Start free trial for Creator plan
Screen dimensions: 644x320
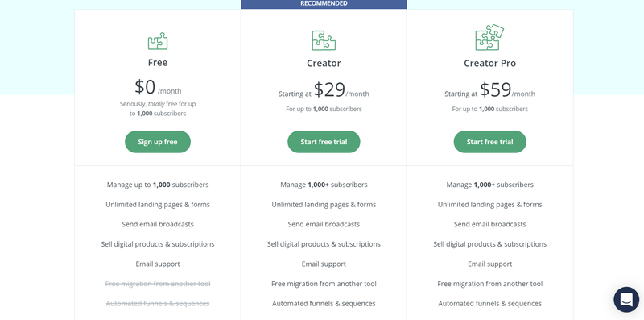click(324, 142)
